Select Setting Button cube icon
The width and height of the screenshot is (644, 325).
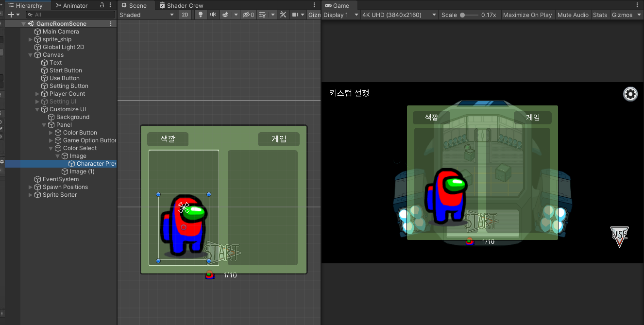tap(44, 86)
